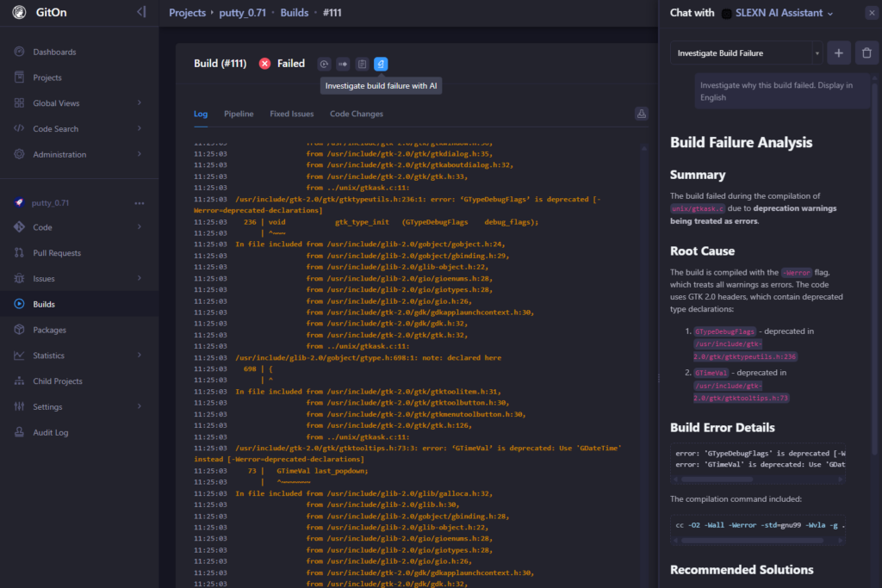Image resolution: width=882 pixels, height=588 pixels.
Task: Click the rebuild icon next to Failed
Action: 324,64
